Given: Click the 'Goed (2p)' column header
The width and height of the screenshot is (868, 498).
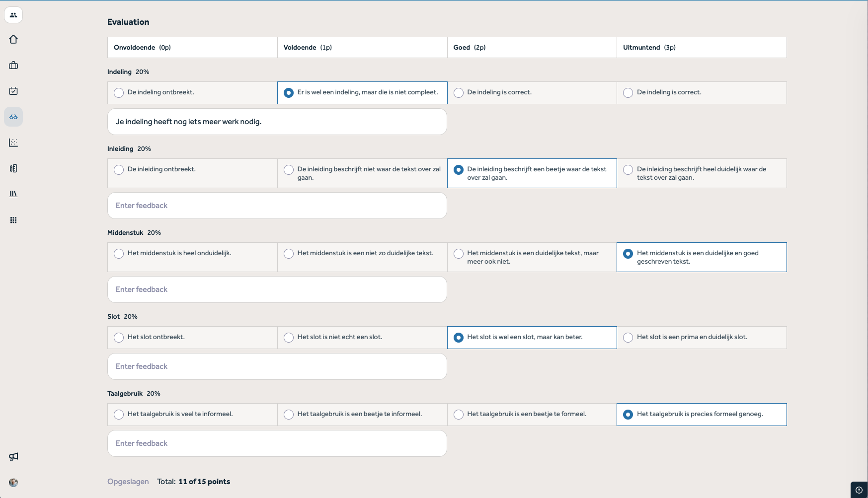Looking at the screenshot, I should [532, 48].
